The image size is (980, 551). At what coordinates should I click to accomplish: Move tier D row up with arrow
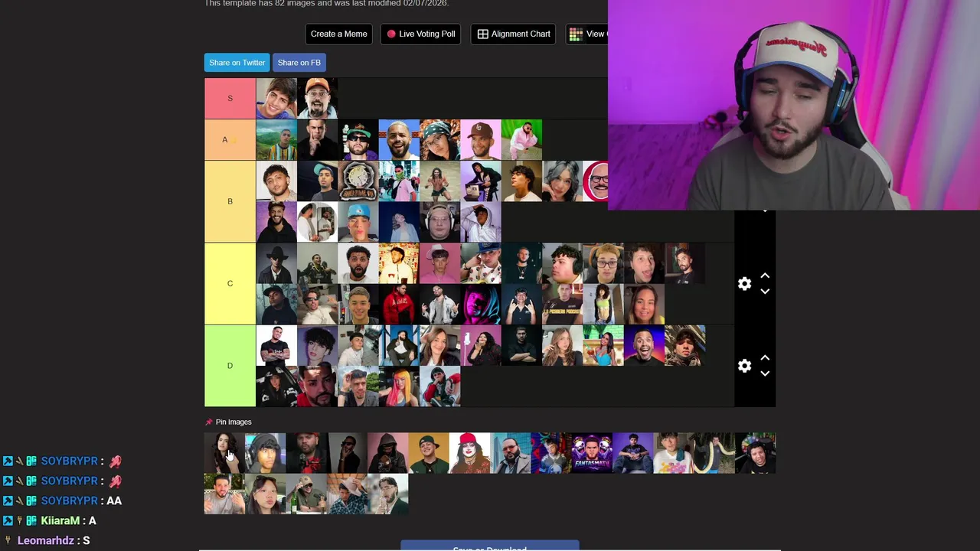tap(765, 357)
